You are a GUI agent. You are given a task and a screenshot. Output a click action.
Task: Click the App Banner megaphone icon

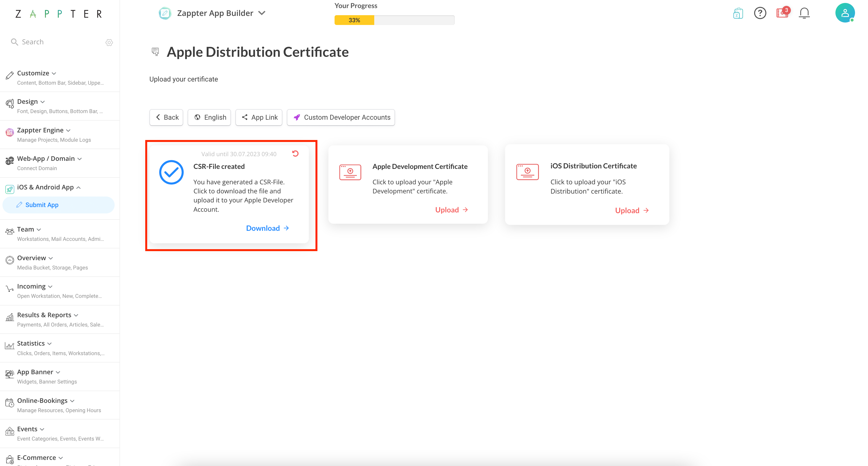coord(10,374)
